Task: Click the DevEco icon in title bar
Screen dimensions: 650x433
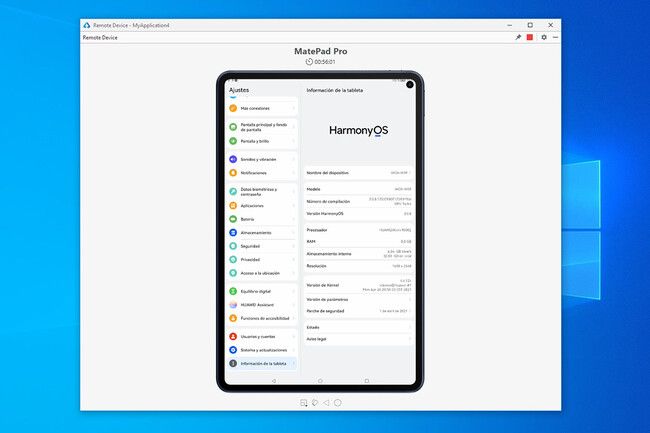Action: pos(87,25)
